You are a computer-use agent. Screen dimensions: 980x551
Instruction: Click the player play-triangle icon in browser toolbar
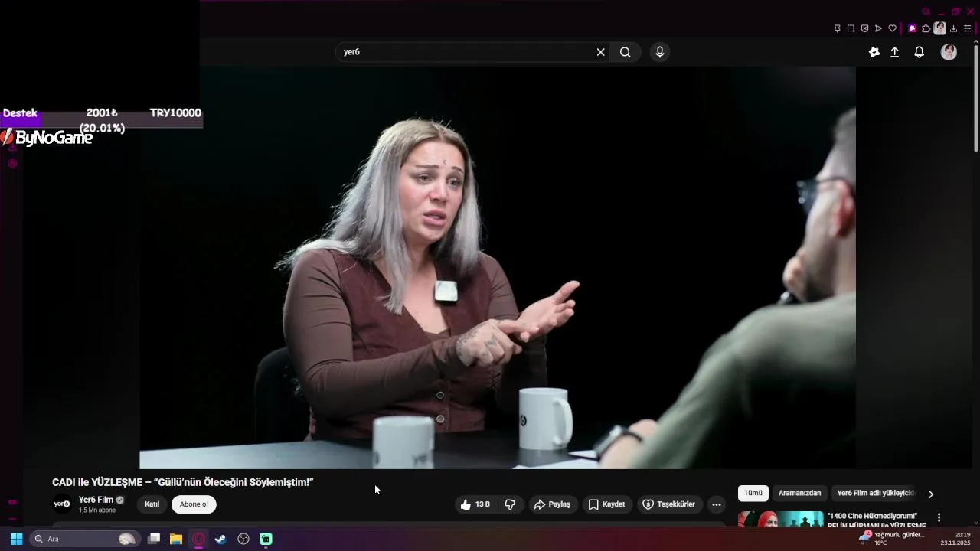(x=878, y=28)
